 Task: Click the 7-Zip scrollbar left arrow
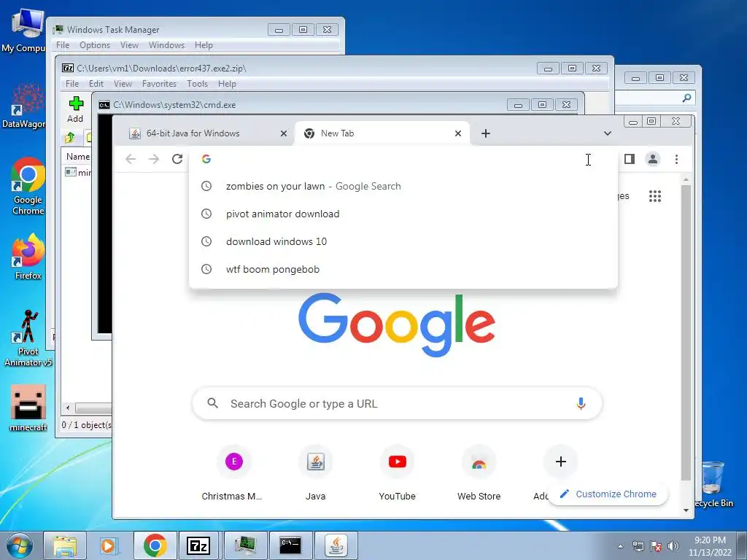[x=68, y=408]
